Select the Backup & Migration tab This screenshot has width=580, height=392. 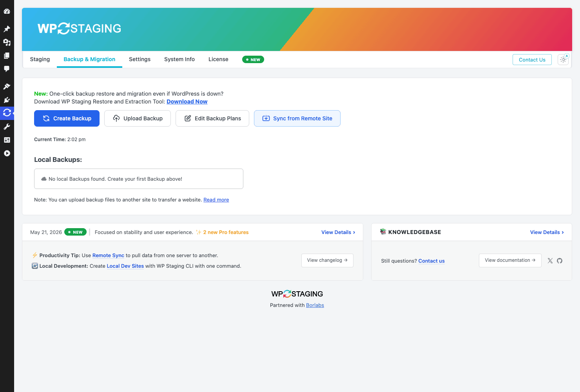coord(89,59)
